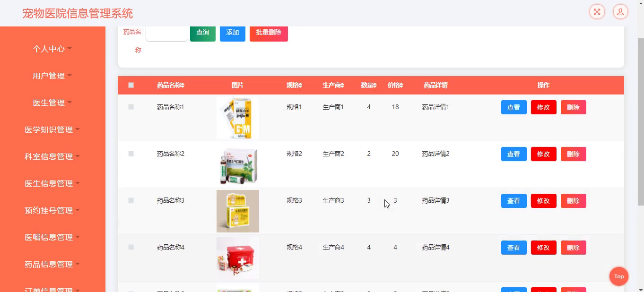
Task: Click the page vertical scrollbar
Action: (x=641, y=122)
